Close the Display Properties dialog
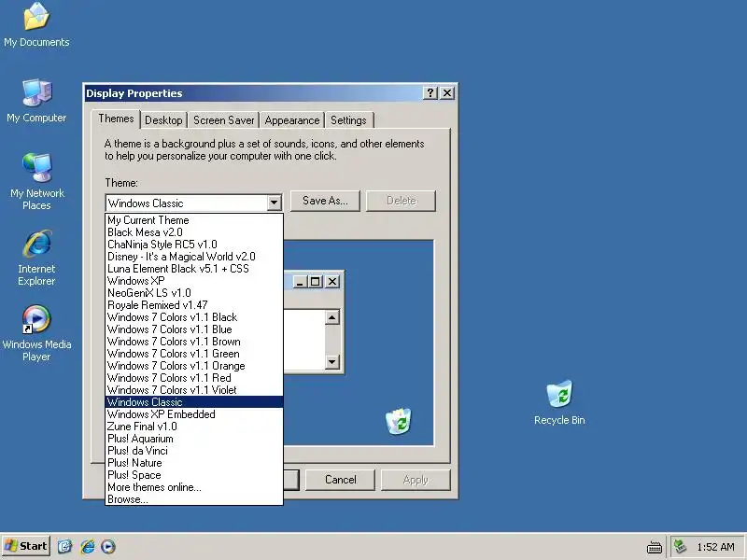The image size is (747, 560). pyautogui.click(x=447, y=92)
